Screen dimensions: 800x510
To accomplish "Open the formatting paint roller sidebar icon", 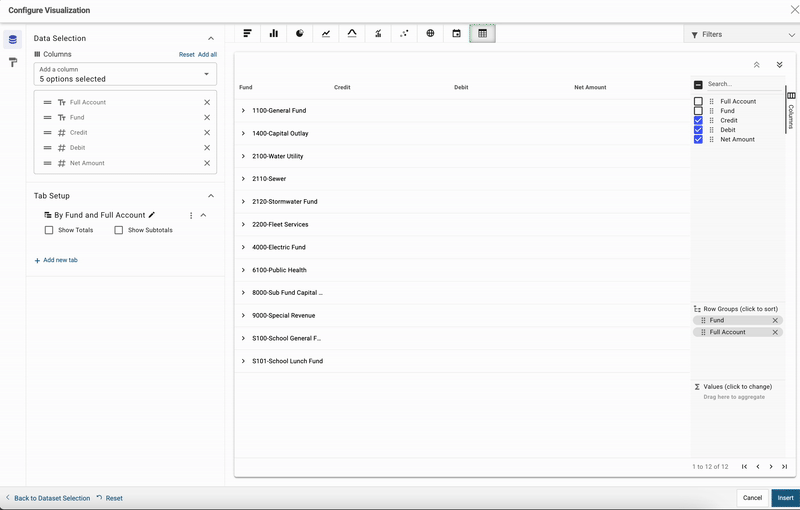I will 13,63.
